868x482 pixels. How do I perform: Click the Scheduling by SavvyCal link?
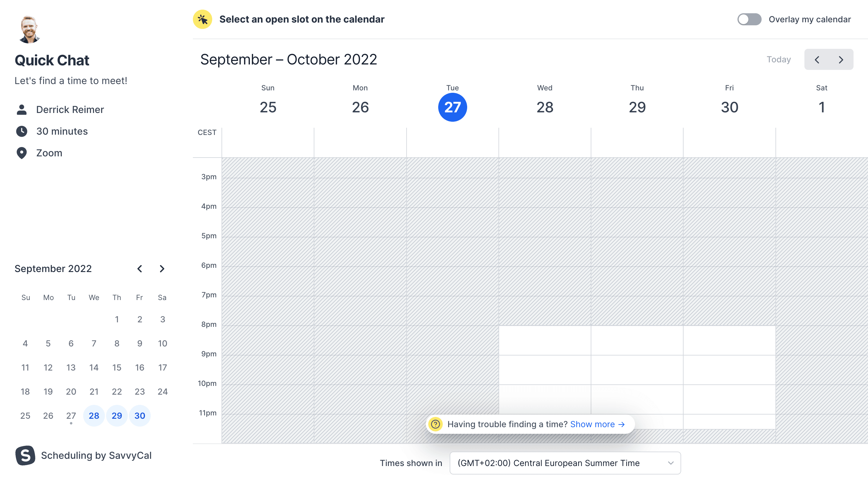(x=96, y=455)
